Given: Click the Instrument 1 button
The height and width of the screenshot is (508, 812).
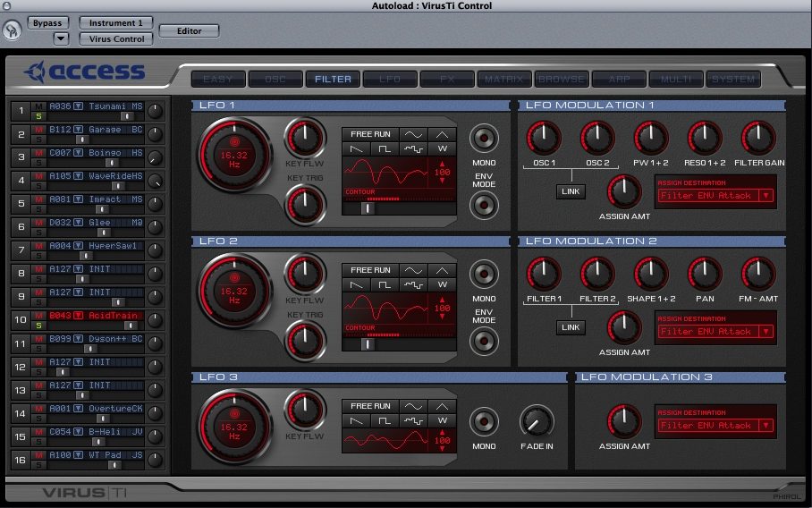Looking at the screenshot, I should coord(116,23).
